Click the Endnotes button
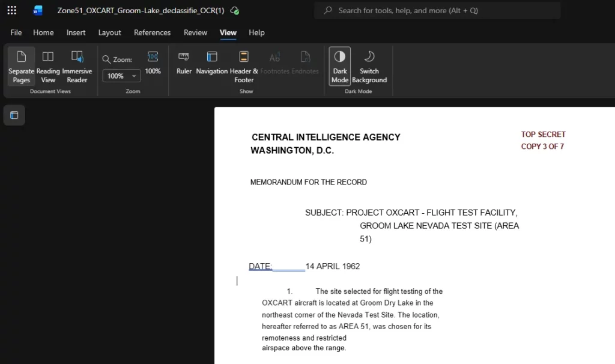Image resolution: width=615 pixels, height=364 pixels. coord(305,62)
